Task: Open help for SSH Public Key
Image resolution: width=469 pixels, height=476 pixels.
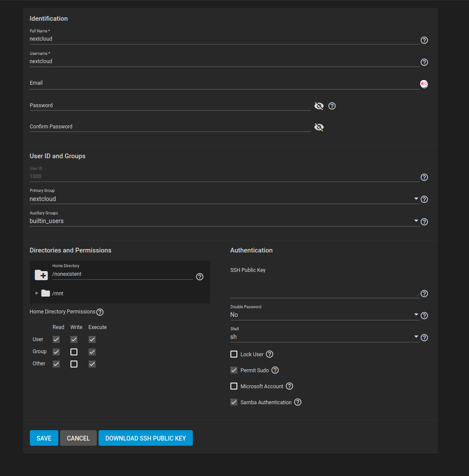Action: click(424, 294)
